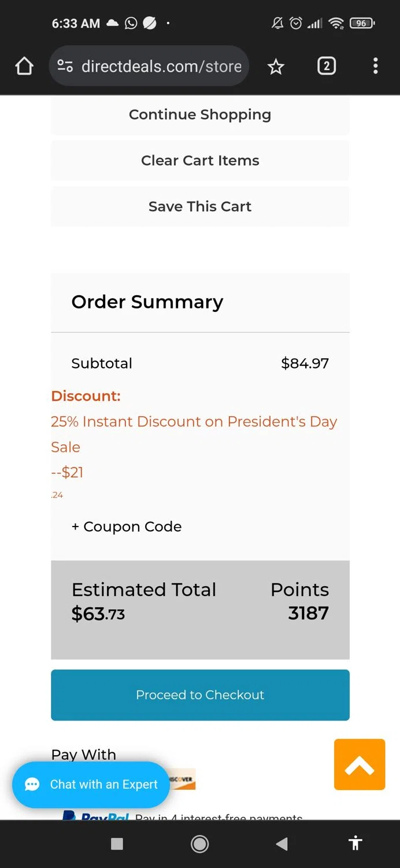Image resolution: width=400 pixels, height=868 pixels.
Task: Open the browser three-dot menu
Action: (375, 66)
